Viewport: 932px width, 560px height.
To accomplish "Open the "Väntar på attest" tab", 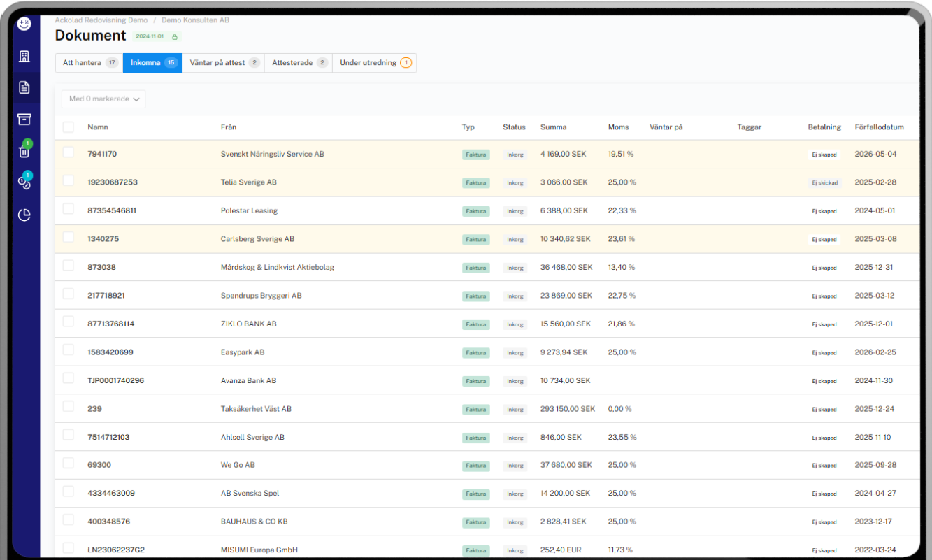I will pos(224,63).
